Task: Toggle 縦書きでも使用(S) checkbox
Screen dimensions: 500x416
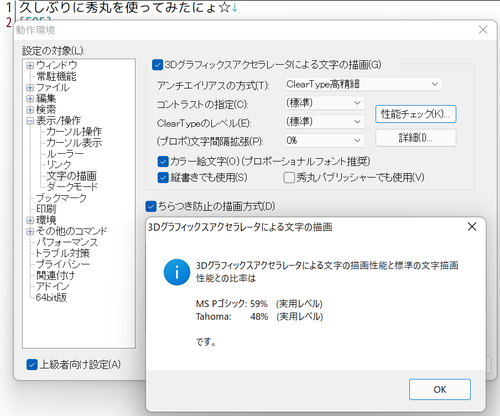Action: 163,177
